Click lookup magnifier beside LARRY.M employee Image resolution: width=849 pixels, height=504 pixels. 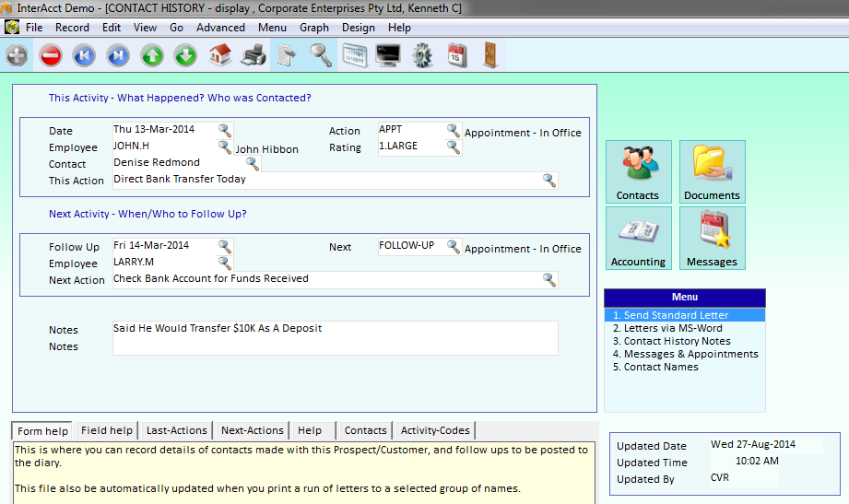(x=225, y=263)
